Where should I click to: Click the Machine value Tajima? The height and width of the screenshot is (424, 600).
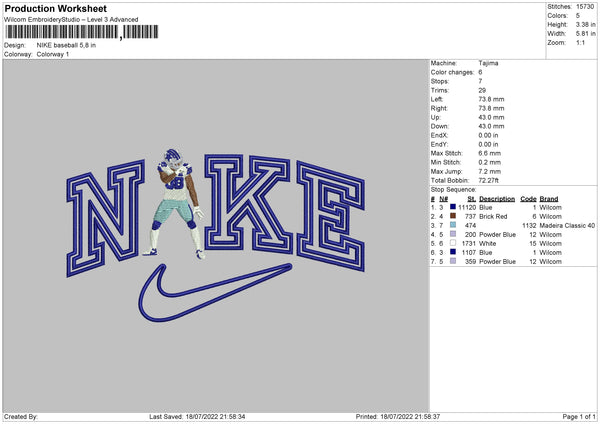pyautogui.click(x=488, y=63)
